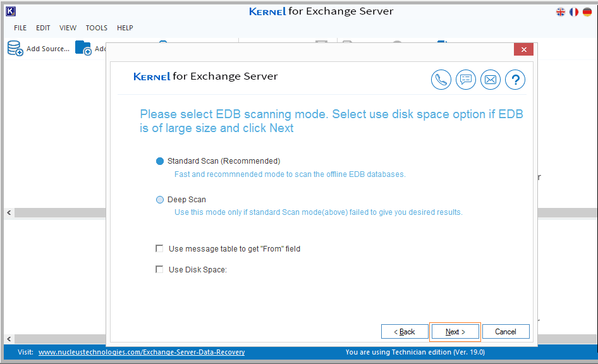Click lower horizontal scrollbar left arrow
Screen dimensions: 598x364
tap(9, 339)
